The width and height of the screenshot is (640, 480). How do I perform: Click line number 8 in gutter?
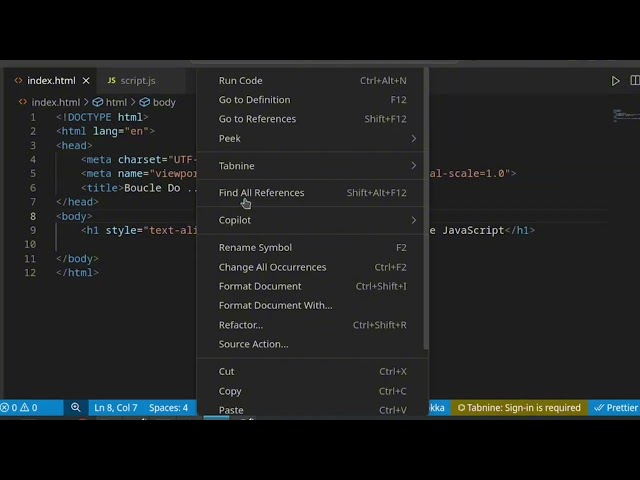33,216
